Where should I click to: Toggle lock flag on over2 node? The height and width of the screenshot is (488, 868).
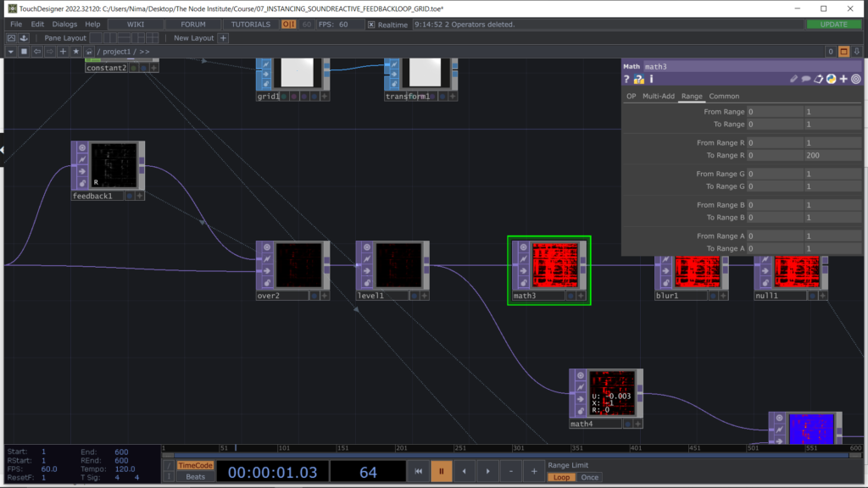pyautogui.click(x=267, y=283)
